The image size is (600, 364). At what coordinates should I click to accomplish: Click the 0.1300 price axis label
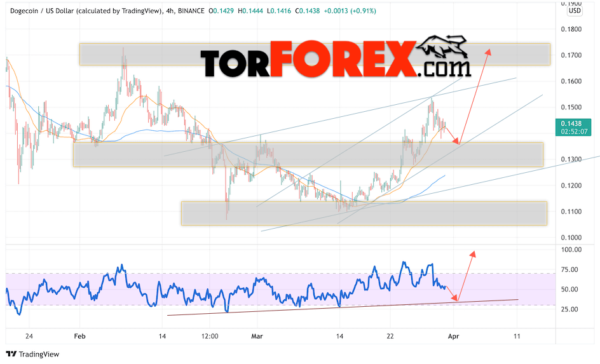pos(571,159)
